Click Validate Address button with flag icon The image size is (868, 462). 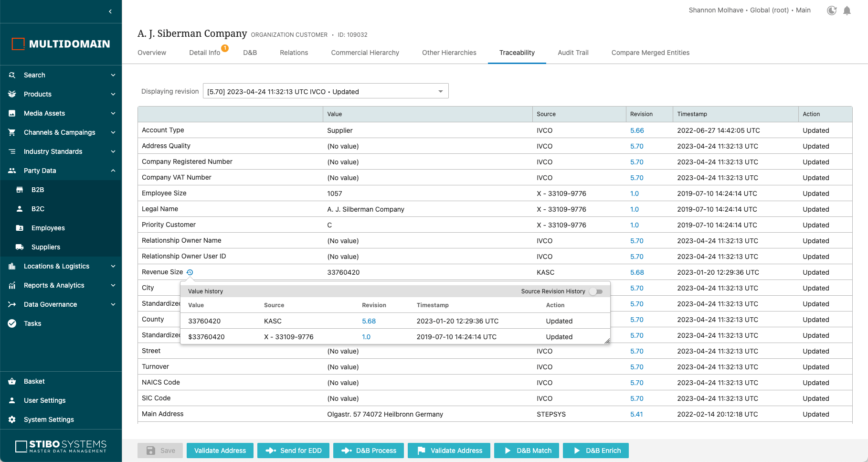coord(449,451)
